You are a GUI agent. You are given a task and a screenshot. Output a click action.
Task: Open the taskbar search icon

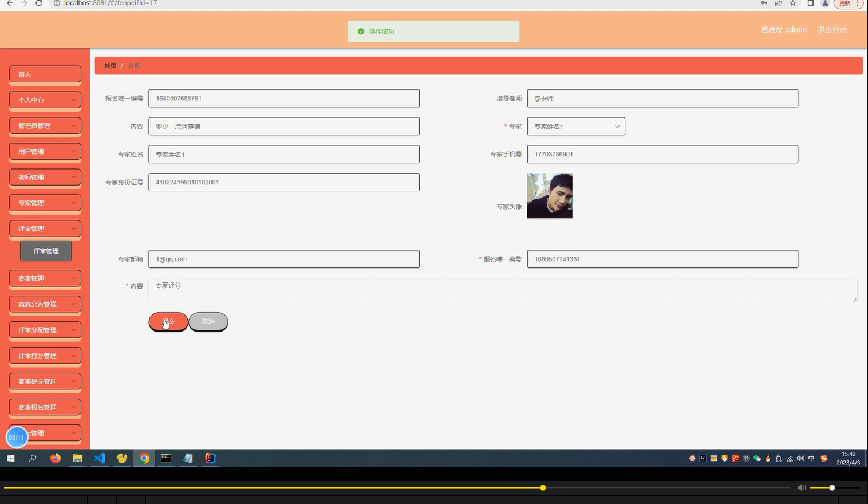click(x=33, y=458)
